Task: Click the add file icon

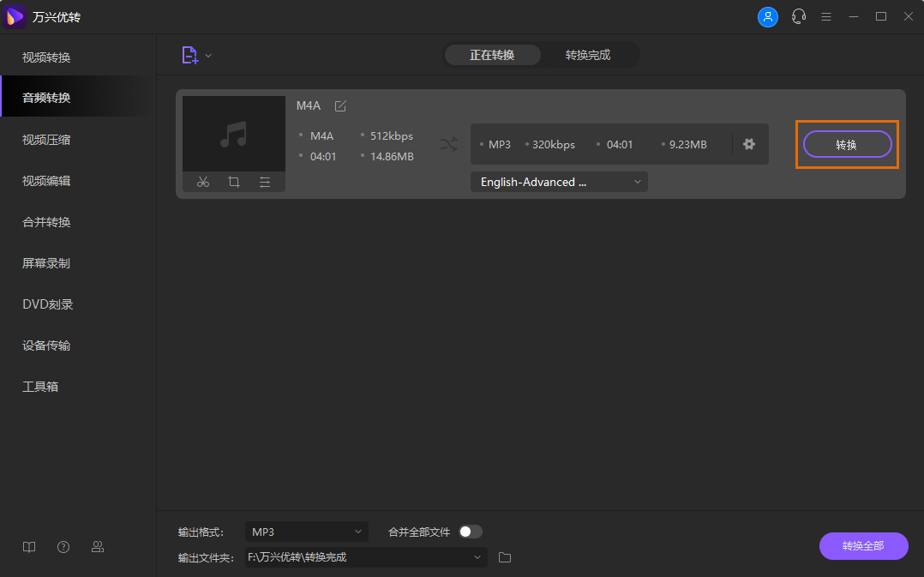Action: tap(189, 55)
